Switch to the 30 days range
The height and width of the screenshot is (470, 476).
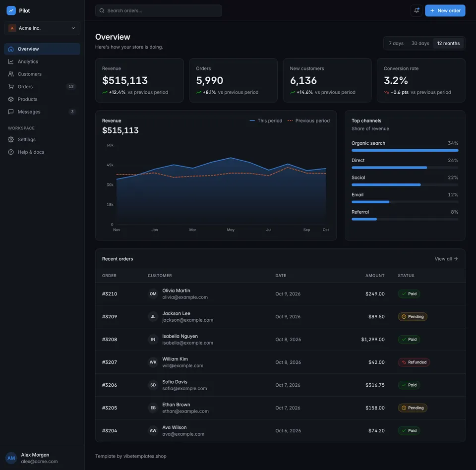click(x=420, y=44)
